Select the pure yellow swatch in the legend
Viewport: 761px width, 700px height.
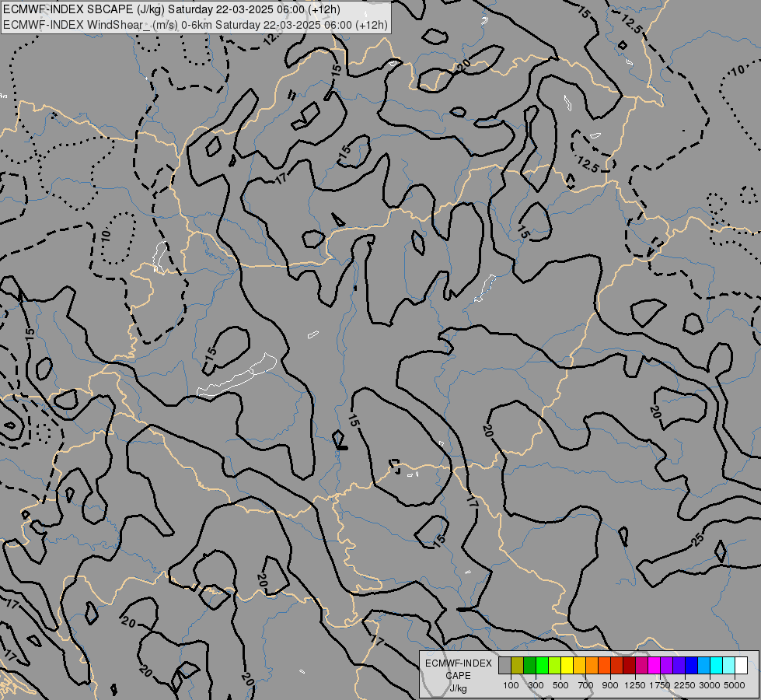tap(567, 665)
